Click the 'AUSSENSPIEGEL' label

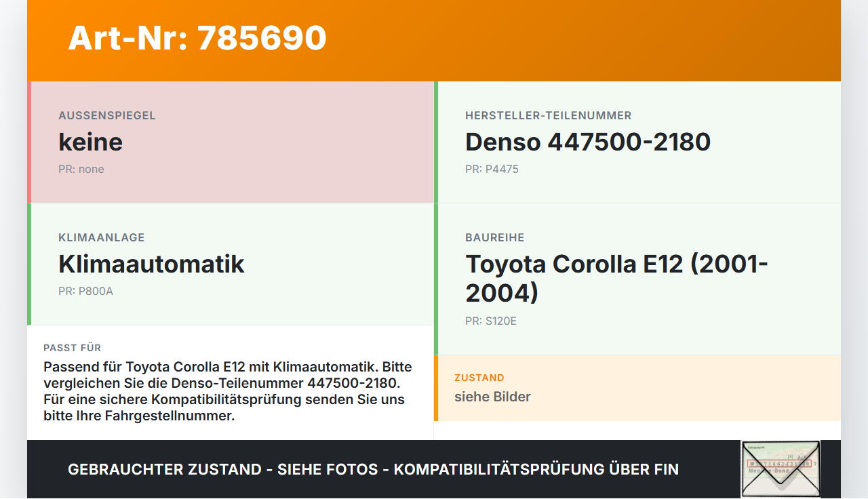[x=107, y=115]
